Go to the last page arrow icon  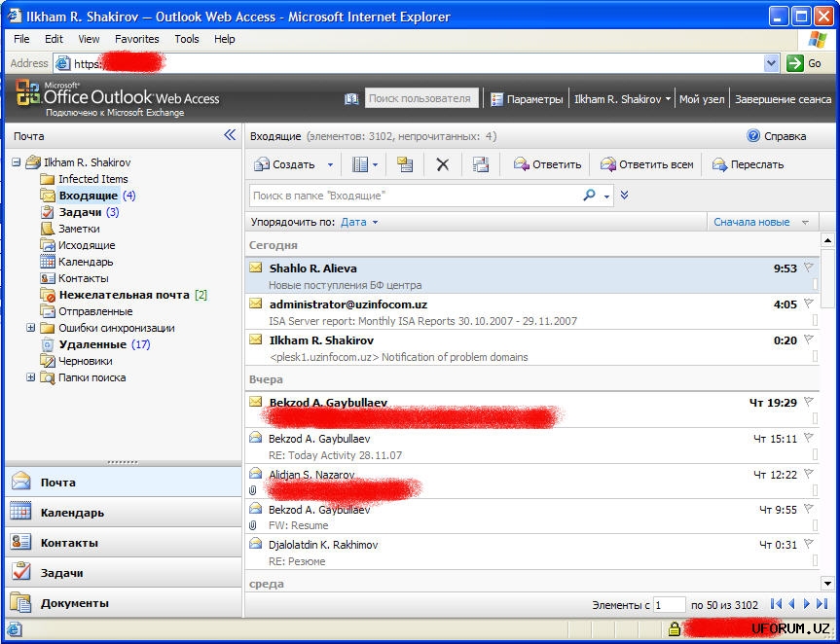click(x=822, y=604)
